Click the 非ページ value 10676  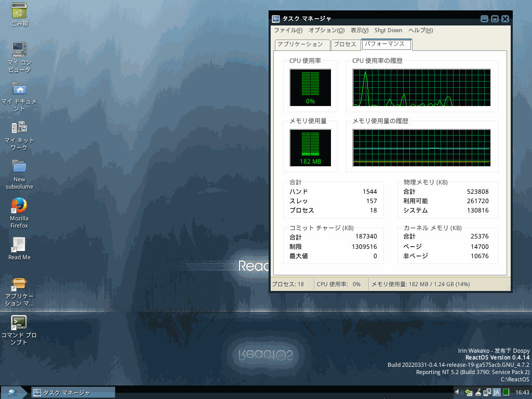[x=480, y=256]
